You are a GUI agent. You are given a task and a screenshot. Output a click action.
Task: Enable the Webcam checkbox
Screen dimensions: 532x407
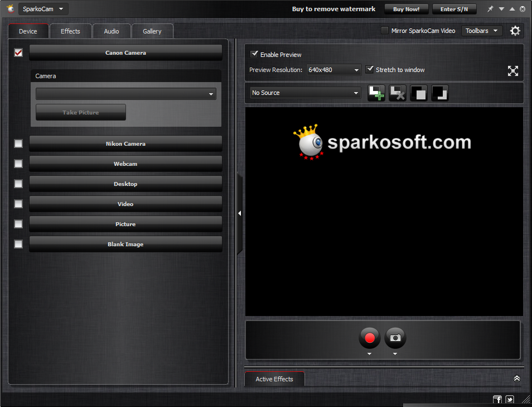tap(18, 164)
